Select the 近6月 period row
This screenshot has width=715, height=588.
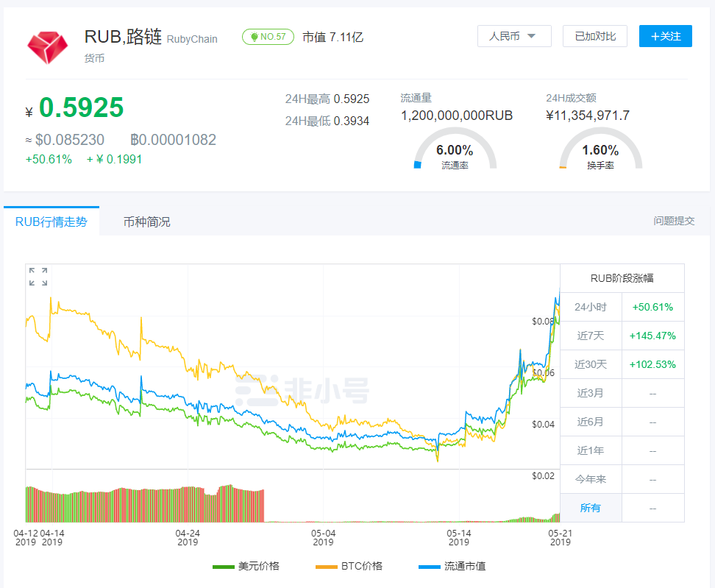622,422
